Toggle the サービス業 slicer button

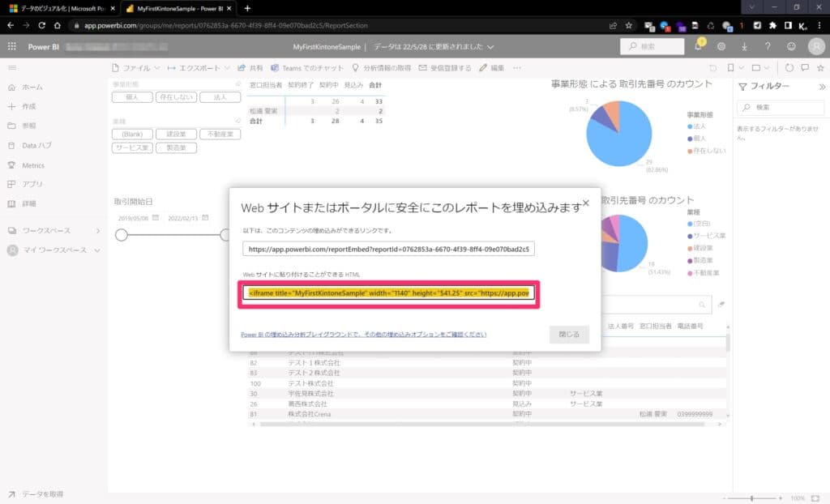132,148
